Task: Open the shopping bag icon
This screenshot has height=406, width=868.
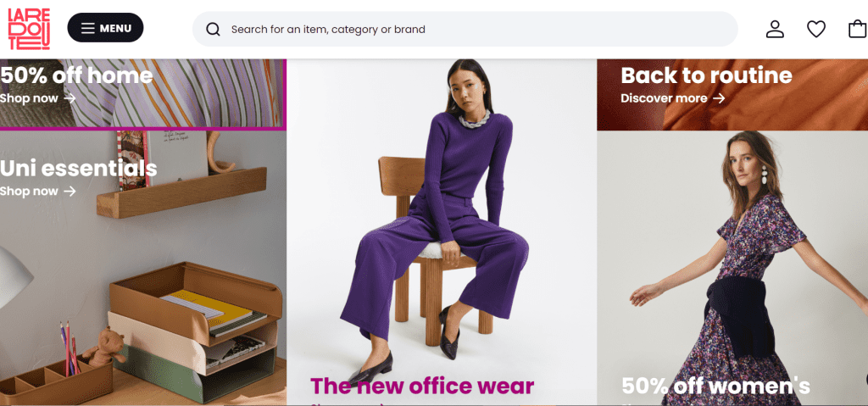Action: [858, 29]
